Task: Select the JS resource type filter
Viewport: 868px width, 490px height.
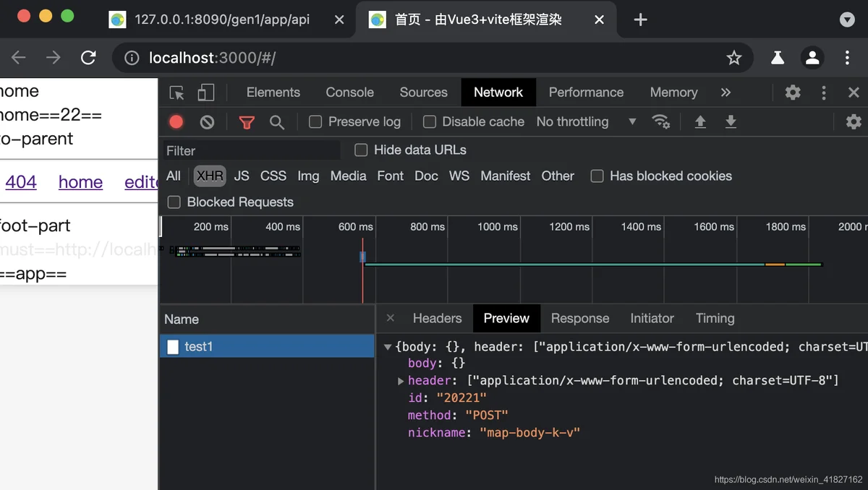Action: tap(242, 176)
